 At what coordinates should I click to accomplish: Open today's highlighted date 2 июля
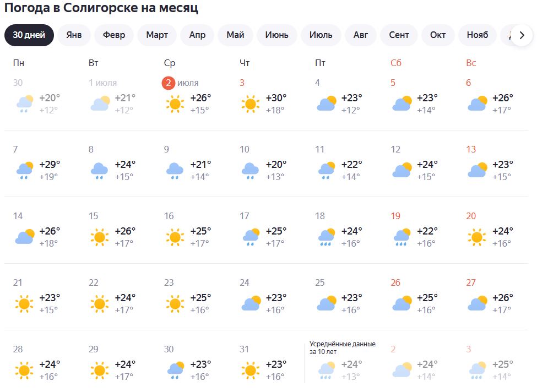(x=169, y=83)
